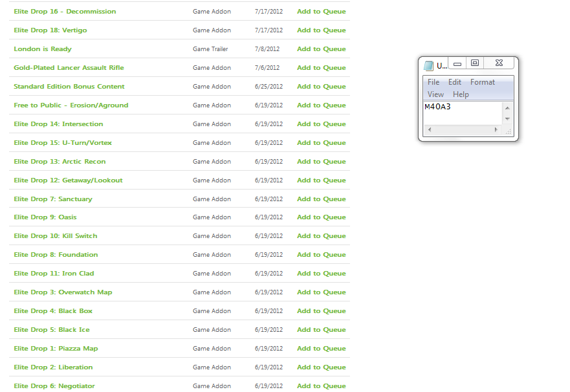Open Elite Drop 4: Black Box link
570x392 pixels.
pyautogui.click(x=53, y=311)
